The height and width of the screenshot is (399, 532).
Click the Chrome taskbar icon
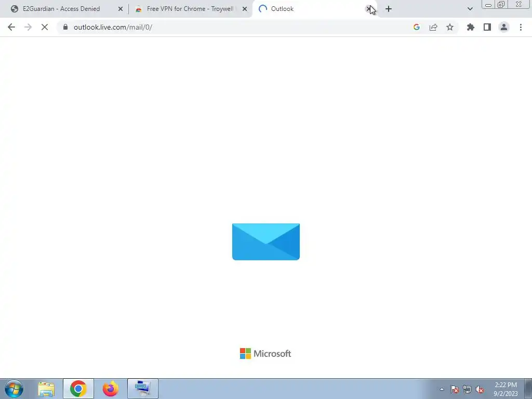coord(78,389)
